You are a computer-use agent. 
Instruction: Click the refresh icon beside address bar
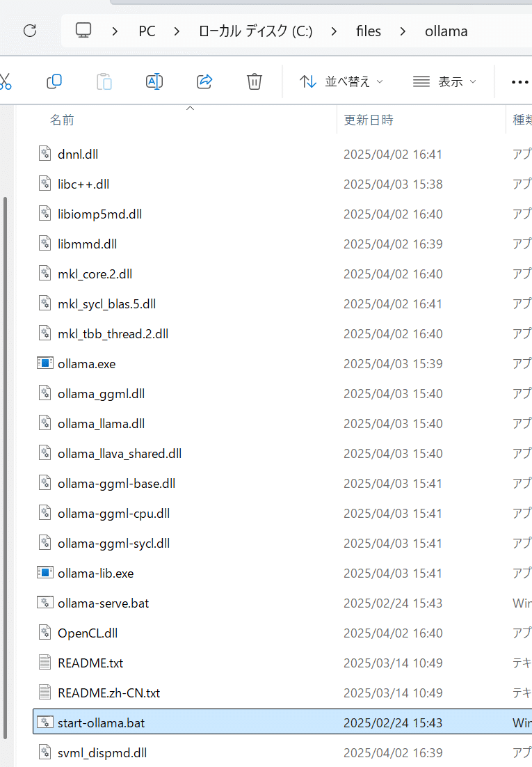click(30, 31)
